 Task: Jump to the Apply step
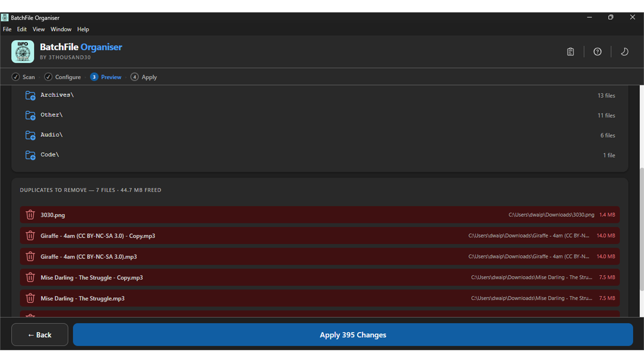tap(143, 77)
